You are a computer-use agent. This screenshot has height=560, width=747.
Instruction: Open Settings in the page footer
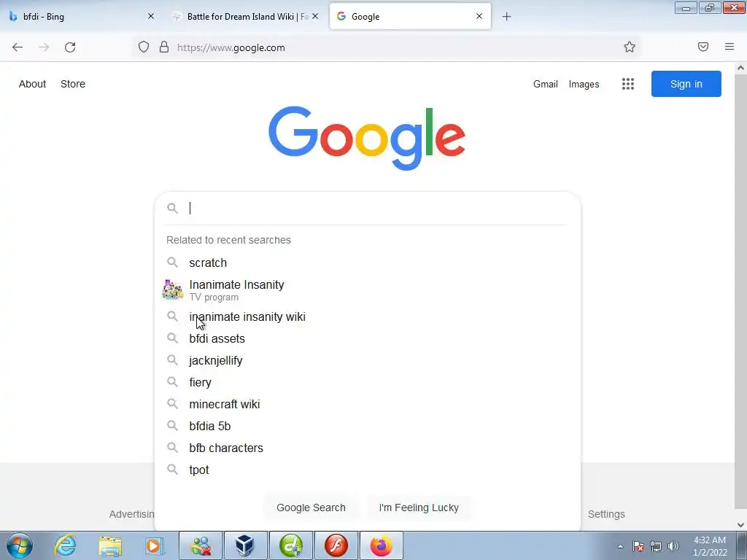click(606, 514)
